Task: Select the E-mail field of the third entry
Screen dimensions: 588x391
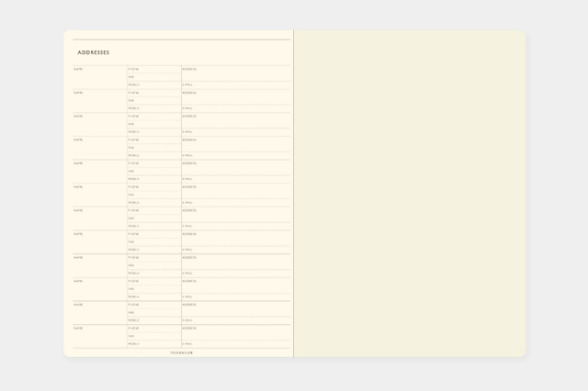Action: pyautogui.click(x=235, y=132)
